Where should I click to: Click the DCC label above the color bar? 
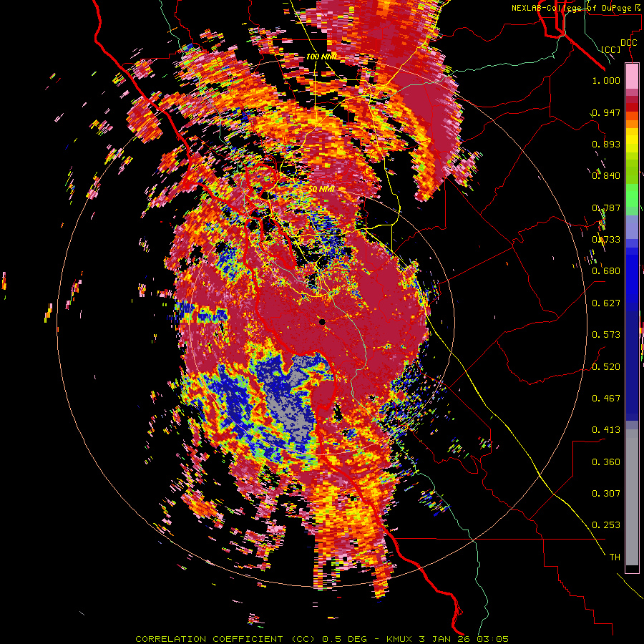628,43
